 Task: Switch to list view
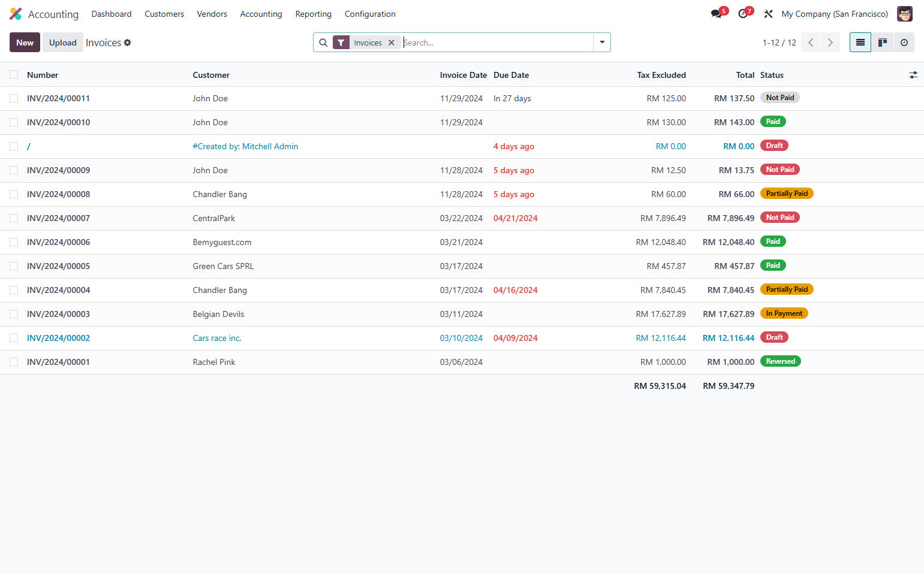[860, 43]
